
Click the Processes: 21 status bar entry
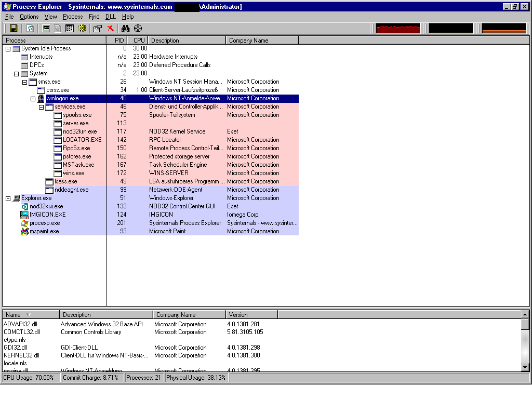pos(143,378)
